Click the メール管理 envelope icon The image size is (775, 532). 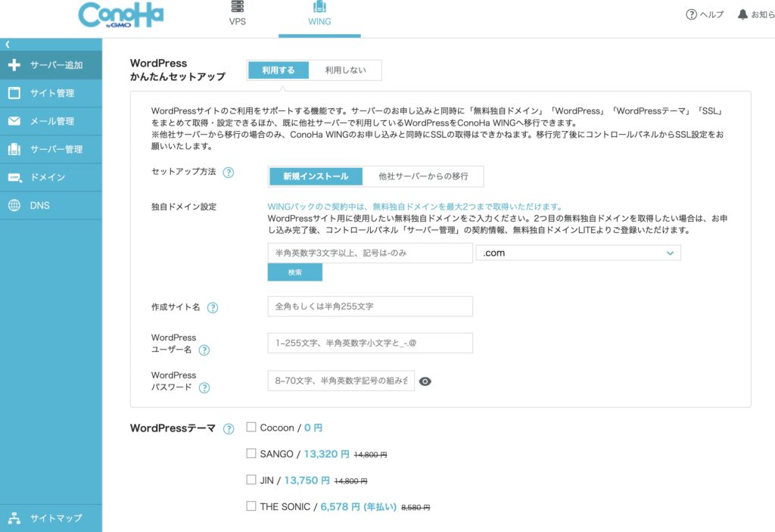pos(14,121)
